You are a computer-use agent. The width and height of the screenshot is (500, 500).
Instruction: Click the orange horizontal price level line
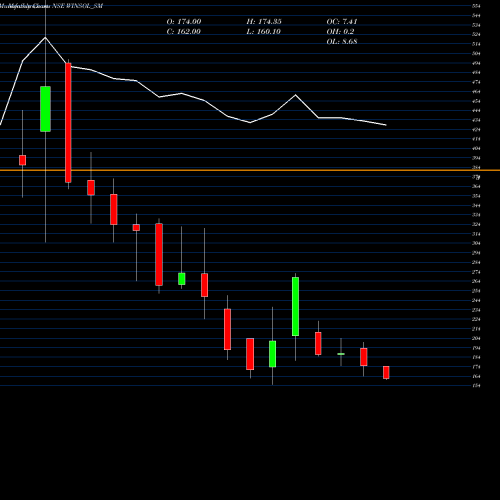(x=250, y=170)
